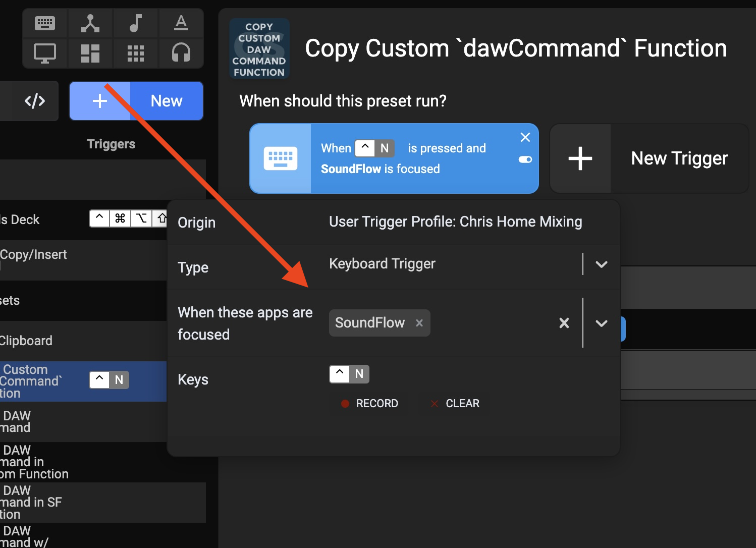Add a New Trigger
Viewport: 756px width, 548px height.
[x=649, y=158]
